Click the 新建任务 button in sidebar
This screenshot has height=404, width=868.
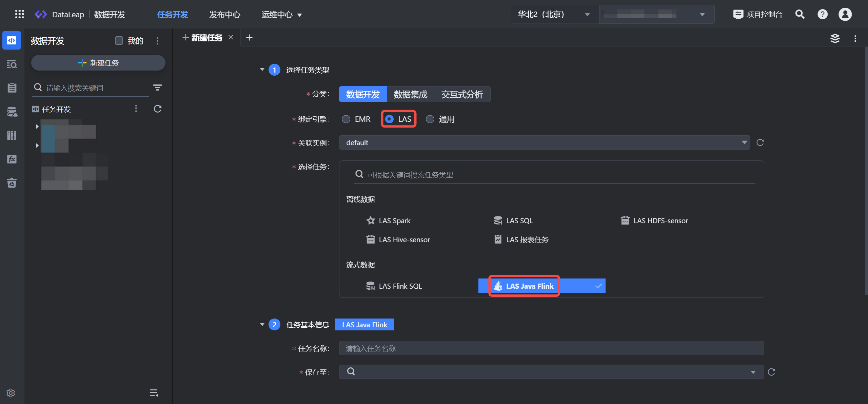click(x=98, y=63)
